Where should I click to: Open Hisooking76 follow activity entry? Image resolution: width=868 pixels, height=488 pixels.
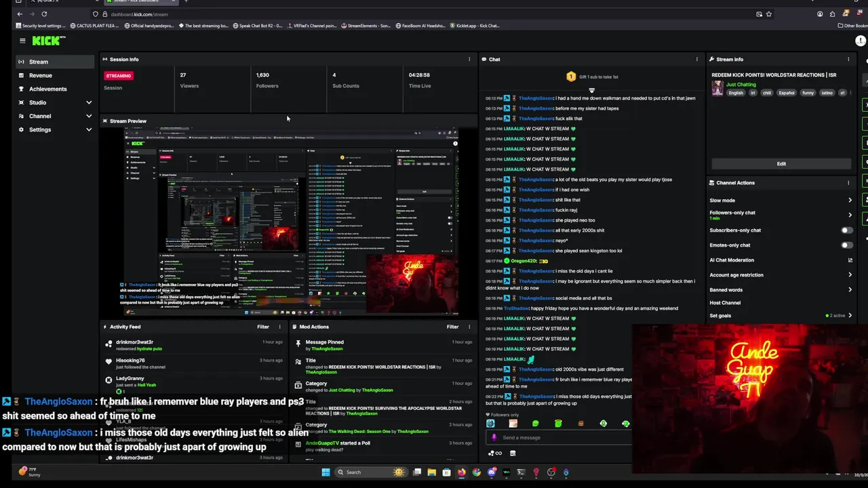click(x=195, y=363)
